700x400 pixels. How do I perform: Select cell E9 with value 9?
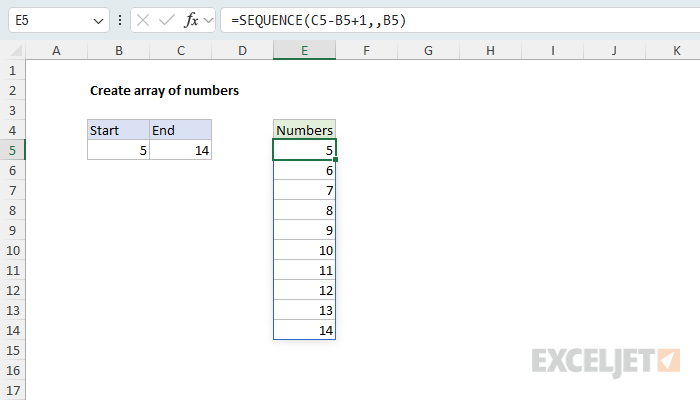[304, 230]
